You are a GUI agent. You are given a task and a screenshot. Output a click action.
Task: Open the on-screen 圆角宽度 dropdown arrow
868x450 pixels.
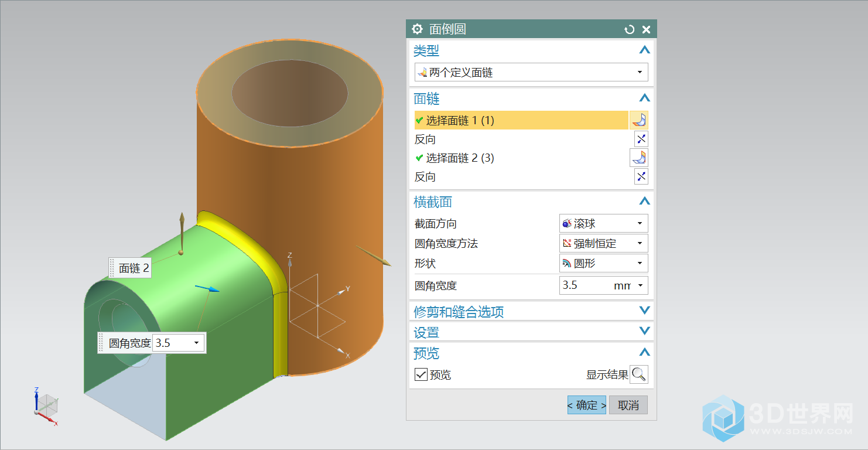coord(196,343)
